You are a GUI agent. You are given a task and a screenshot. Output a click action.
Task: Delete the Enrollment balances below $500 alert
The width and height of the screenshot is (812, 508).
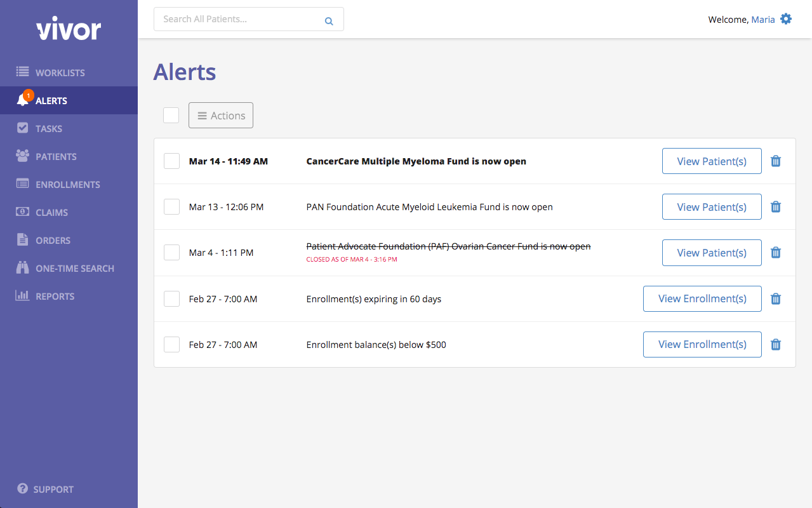tap(775, 344)
